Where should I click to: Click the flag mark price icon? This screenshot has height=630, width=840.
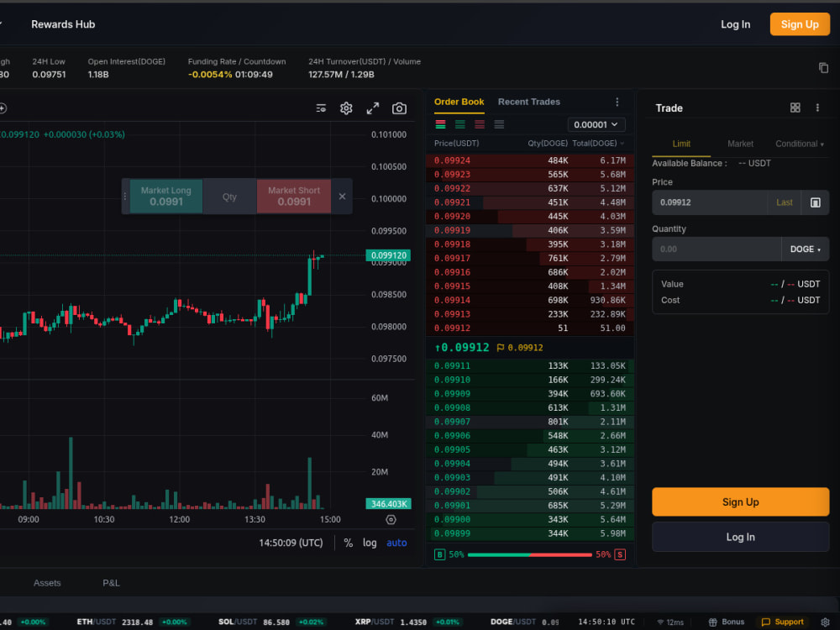pos(501,348)
